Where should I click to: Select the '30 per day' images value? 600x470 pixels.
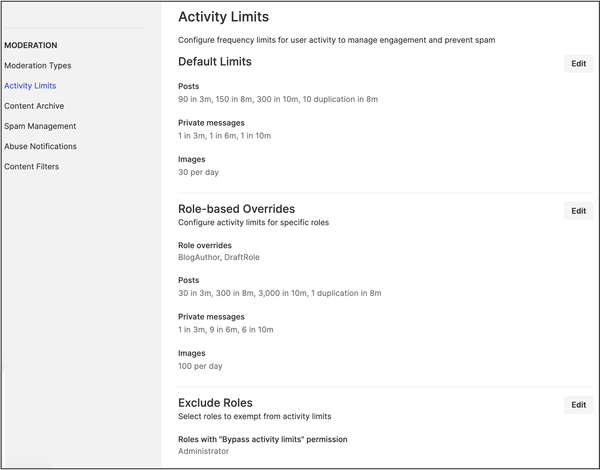pos(199,172)
